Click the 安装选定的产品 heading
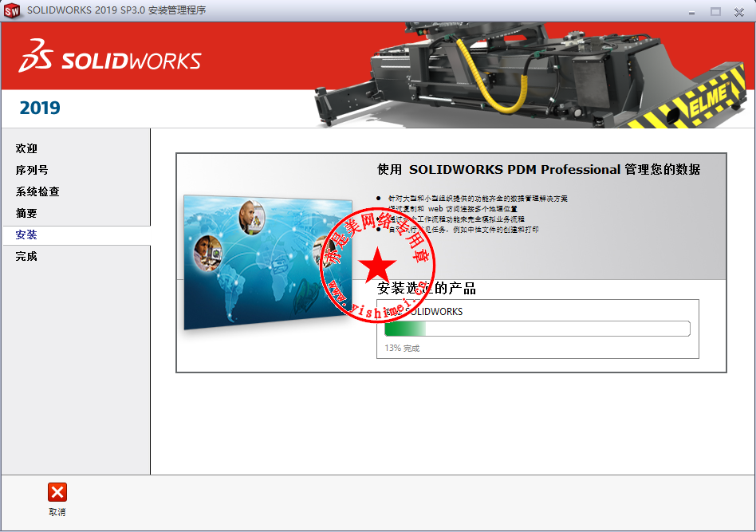The height and width of the screenshot is (532, 756). point(427,289)
